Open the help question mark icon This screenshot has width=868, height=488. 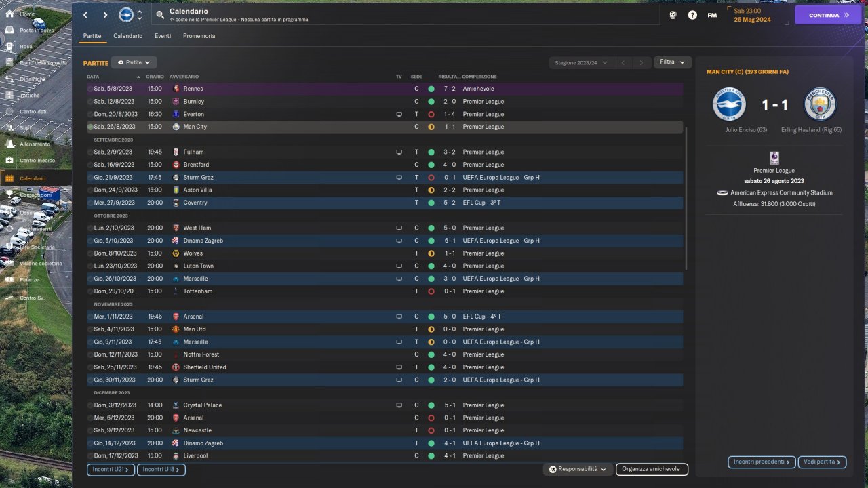pyautogui.click(x=692, y=15)
